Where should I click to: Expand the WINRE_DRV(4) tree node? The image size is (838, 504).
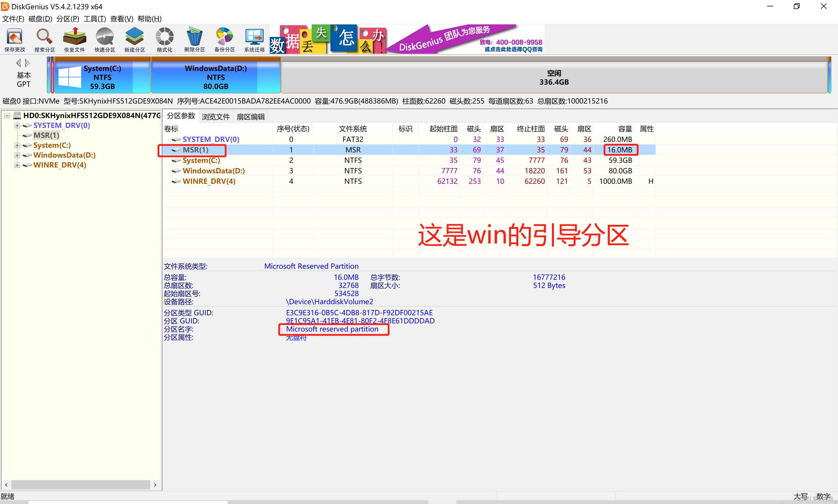point(17,165)
